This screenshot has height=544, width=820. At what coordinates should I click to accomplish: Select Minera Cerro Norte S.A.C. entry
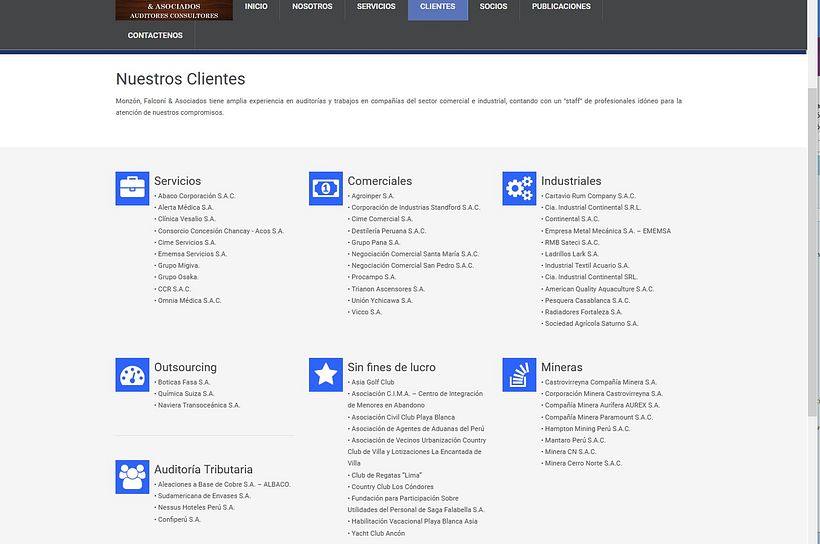point(583,463)
